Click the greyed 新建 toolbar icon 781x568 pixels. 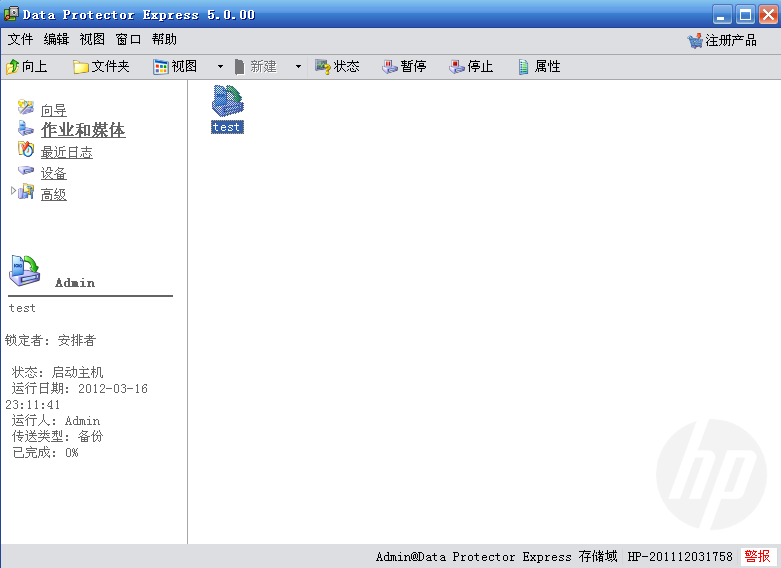[240, 67]
